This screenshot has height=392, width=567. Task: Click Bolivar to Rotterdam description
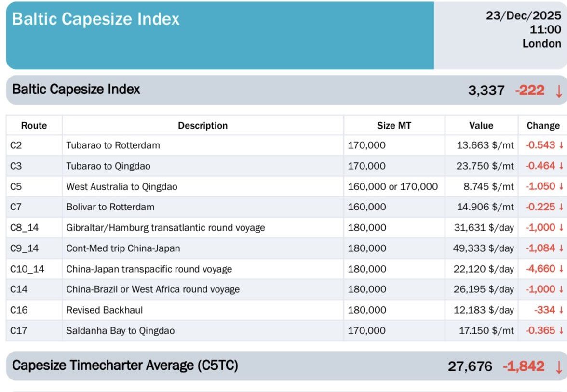pyautogui.click(x=110, y=207)
